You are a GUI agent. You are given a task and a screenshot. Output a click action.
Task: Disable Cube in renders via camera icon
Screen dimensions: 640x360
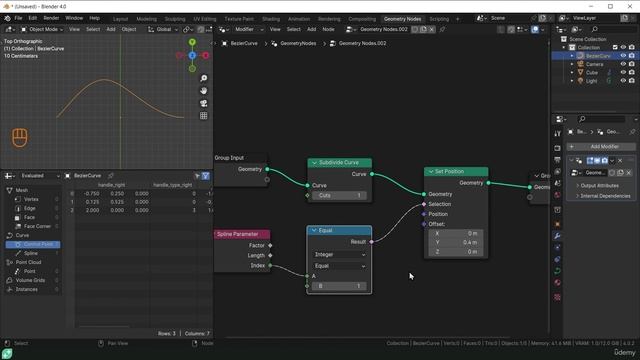point(631,72)
